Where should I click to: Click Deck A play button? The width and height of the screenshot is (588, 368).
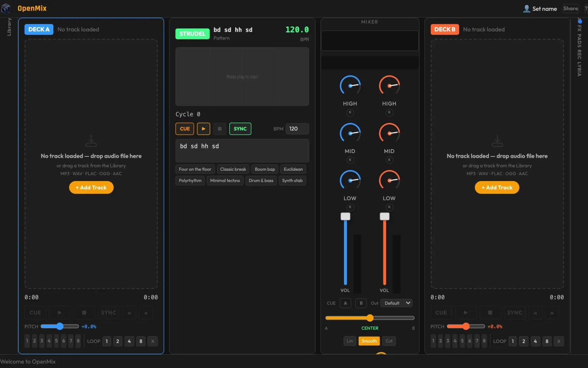[60, 313]
